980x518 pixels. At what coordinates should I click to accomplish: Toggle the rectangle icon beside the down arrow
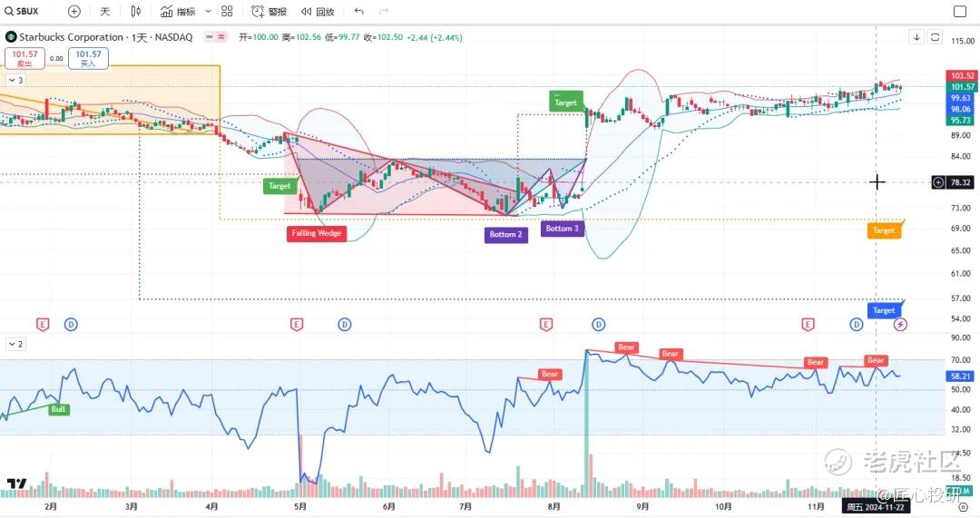[x=935, y=37]
